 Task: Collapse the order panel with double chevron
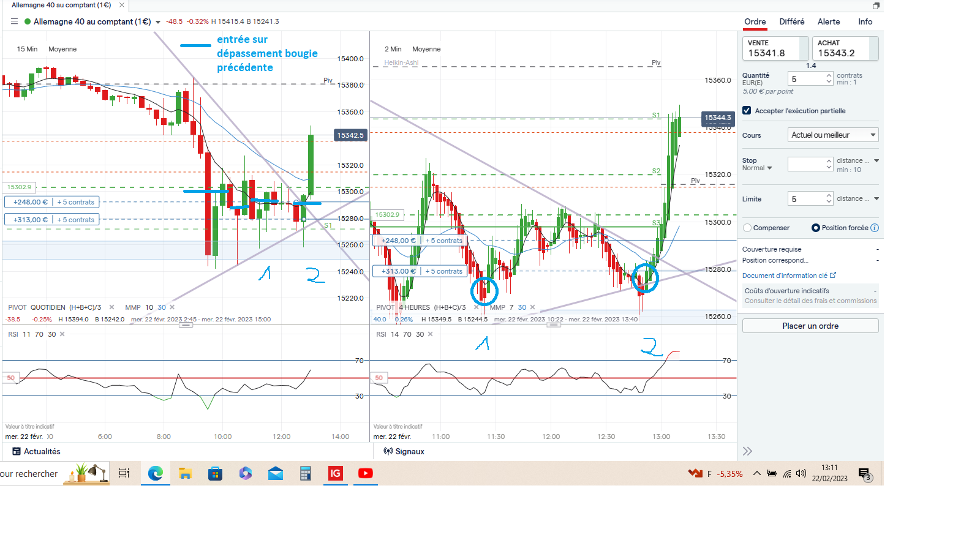(x=747, y=451)
